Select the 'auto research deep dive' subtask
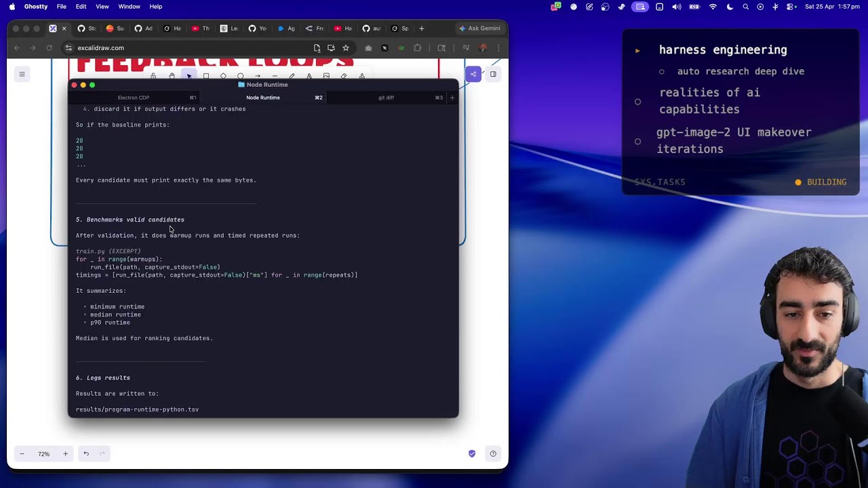868x488 pixels. pyautogui.click(x=741, y=71)
